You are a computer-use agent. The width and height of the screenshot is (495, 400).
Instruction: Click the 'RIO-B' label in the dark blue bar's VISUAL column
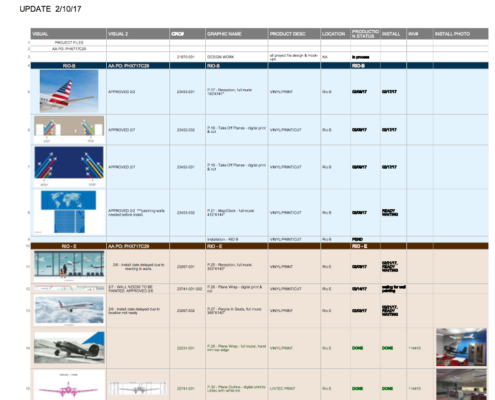click(x=69, y=66)
